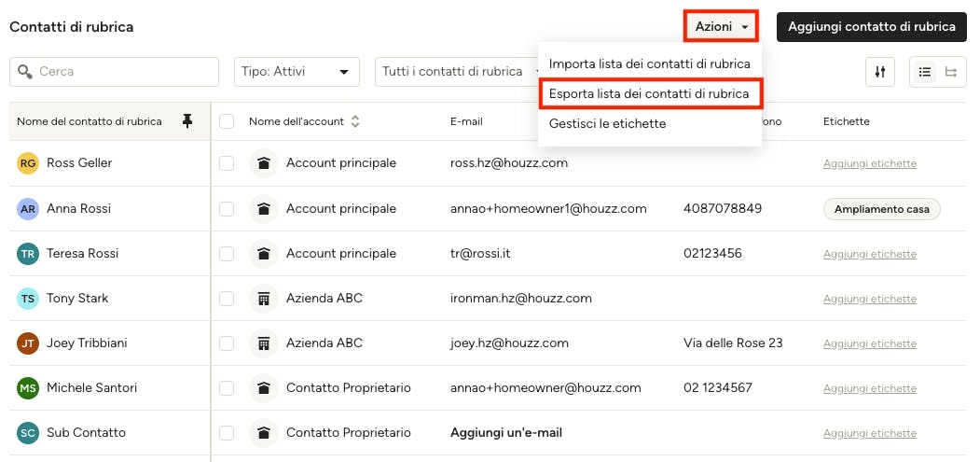Add labels for Ross Geller
Image resolution: width=980 pixels, height=462 pixels.
point(869,163)
